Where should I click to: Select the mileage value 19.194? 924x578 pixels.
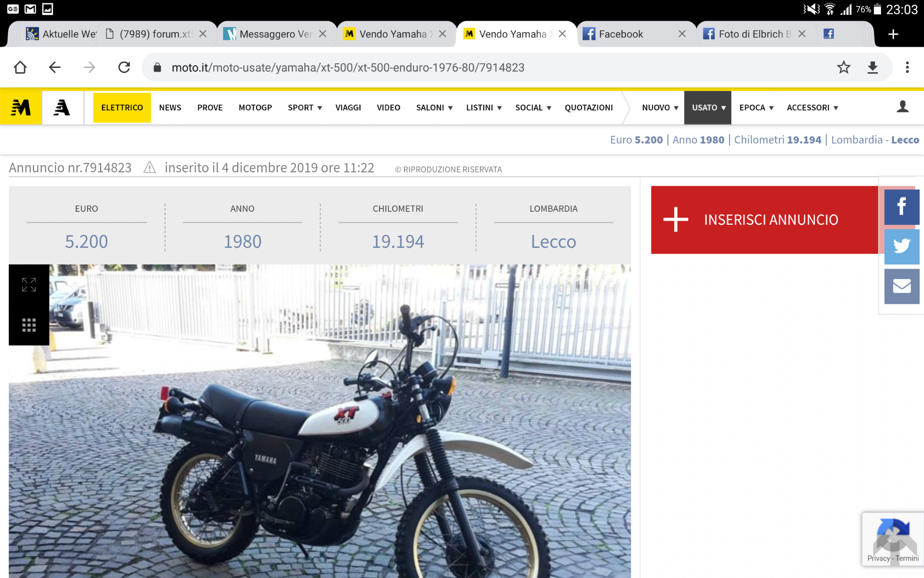[x=398, y=241]
